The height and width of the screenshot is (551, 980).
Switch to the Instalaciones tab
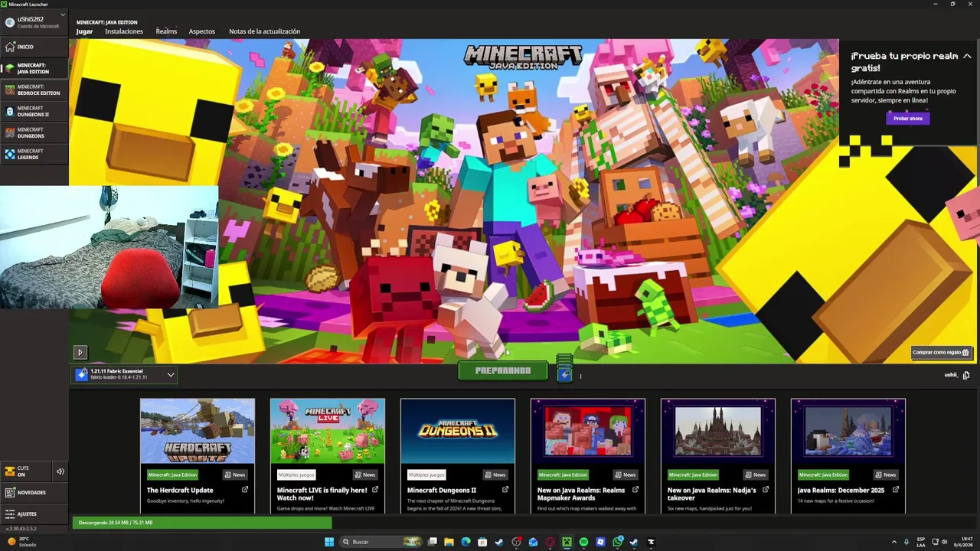124,31
